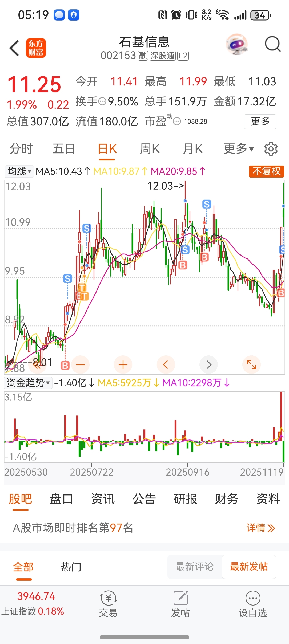Open the chart settings gear icon

pyautogui.click(x=271, y=149)
